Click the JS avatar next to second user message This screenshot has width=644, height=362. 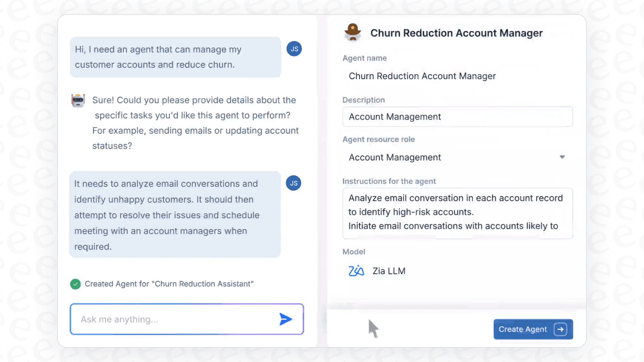[x=293, y=183]
